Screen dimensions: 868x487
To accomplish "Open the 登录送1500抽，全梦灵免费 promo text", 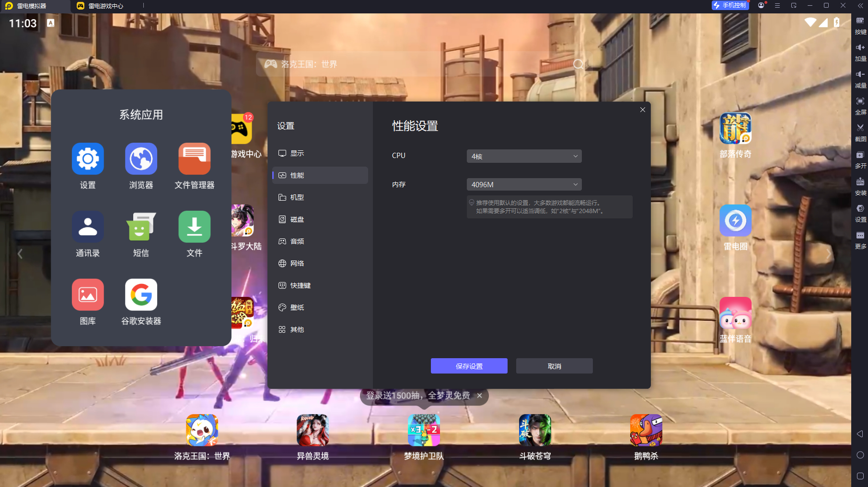I will tap(418, 396).
